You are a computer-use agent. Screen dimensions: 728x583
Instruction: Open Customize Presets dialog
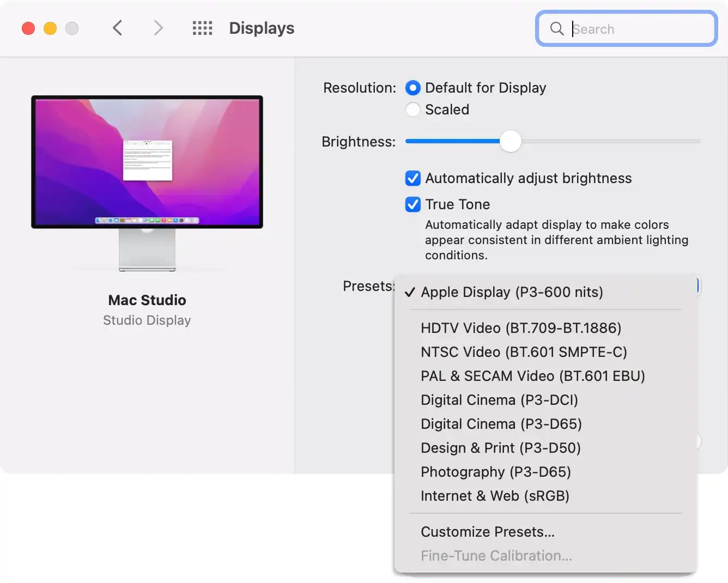(488, 532)
